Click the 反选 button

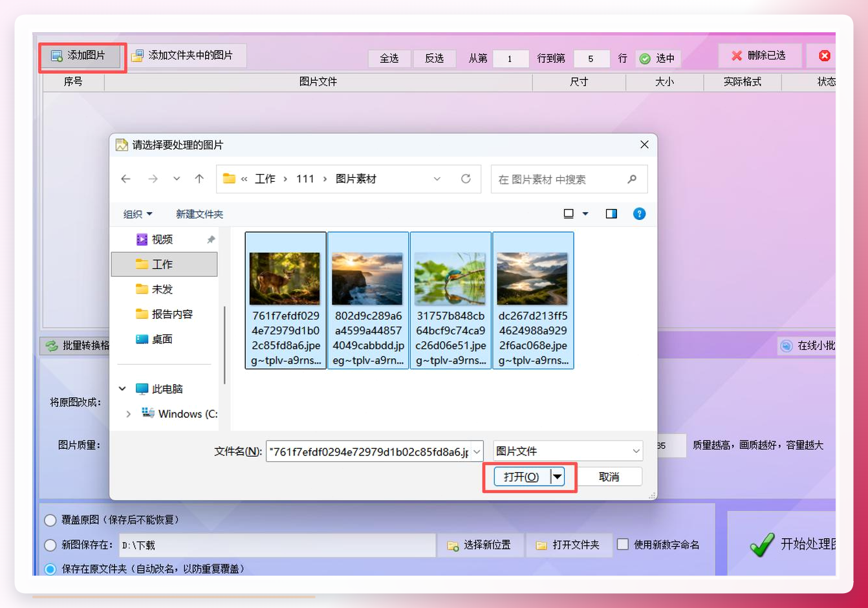tap(434, 58)
